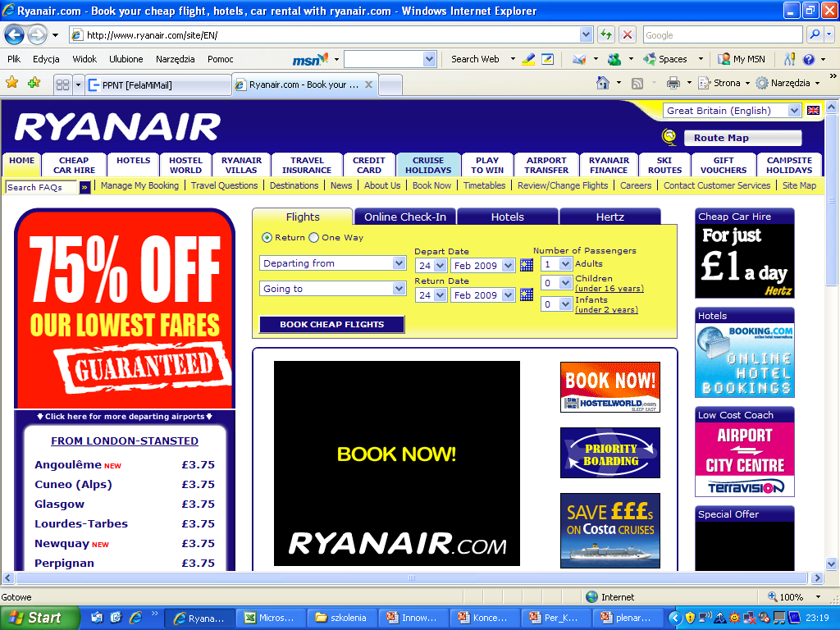Open Quick Tabs grid icon
The image size is (840, 630).
pyautogui.click(x=62, y=84)
